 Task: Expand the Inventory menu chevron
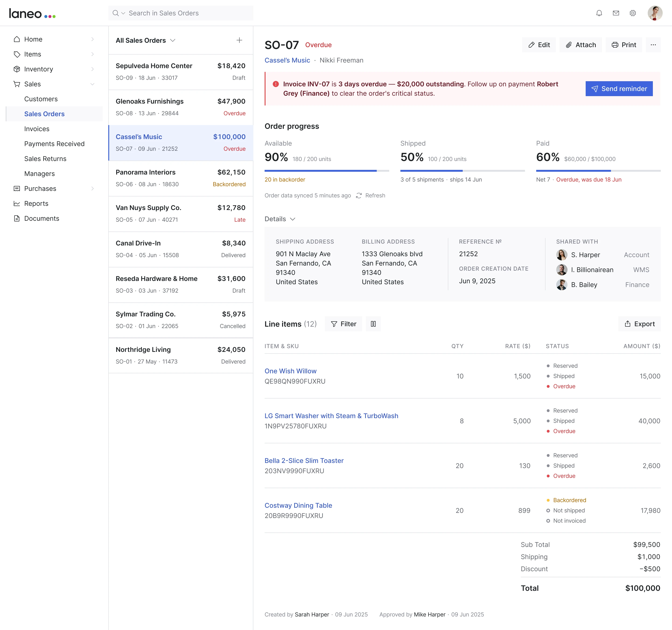tap(93, 69)
